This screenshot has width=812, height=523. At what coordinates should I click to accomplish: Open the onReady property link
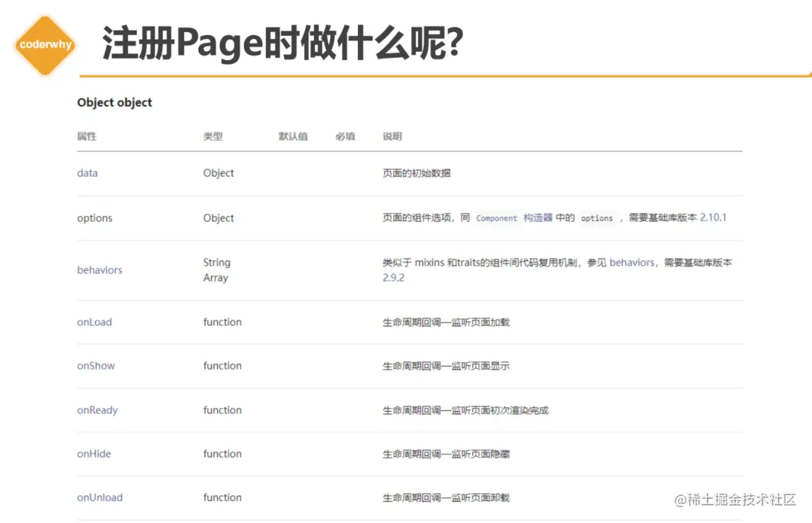point(98,410)
